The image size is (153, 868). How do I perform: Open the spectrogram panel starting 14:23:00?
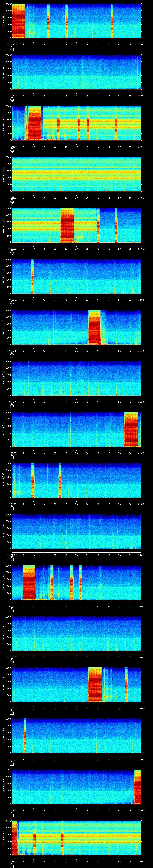point(76,72)
